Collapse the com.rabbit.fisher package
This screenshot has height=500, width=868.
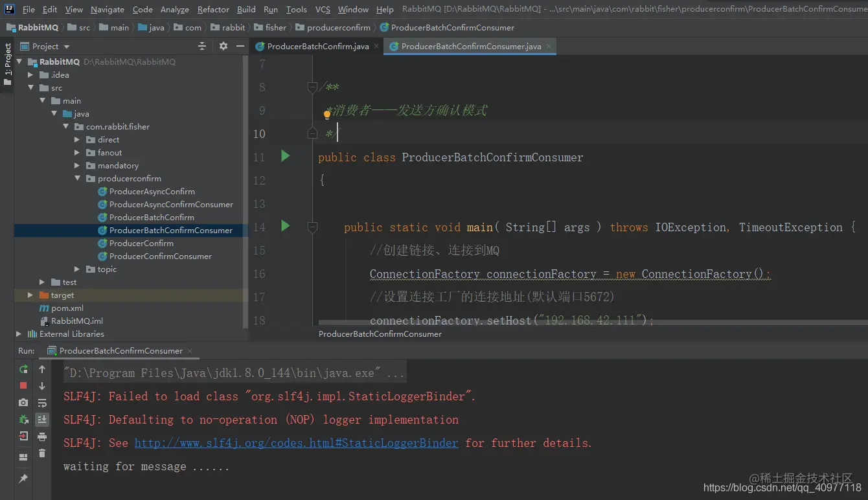(65, 127)
